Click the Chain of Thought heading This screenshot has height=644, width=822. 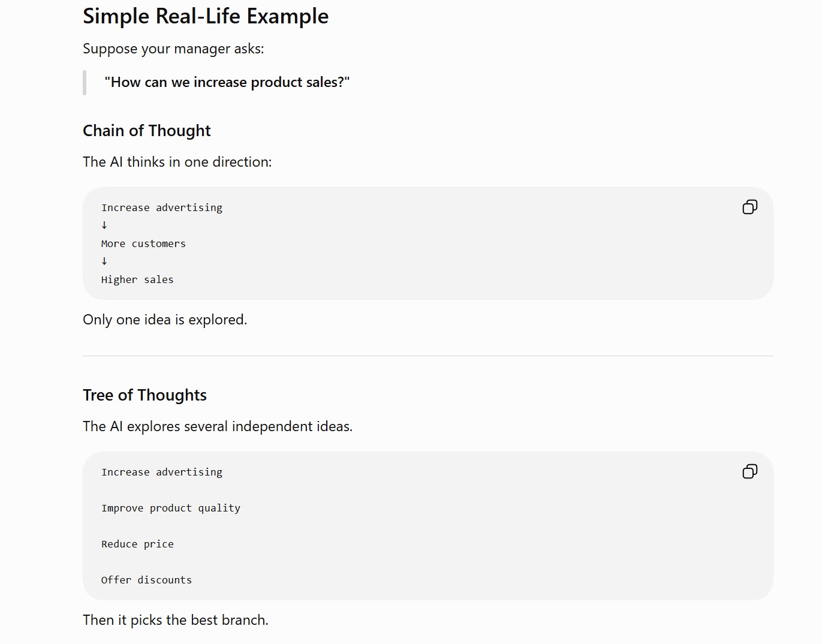click(x=147, y=131)
